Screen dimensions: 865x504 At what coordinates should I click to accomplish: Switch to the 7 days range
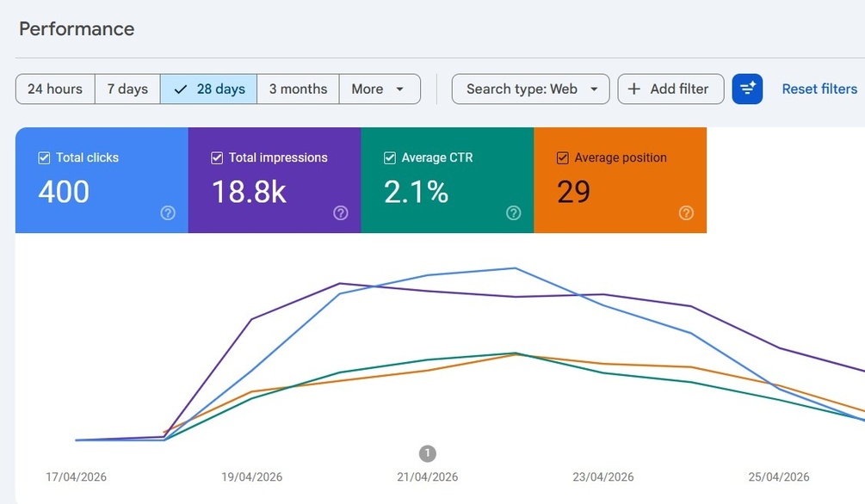(127, 89)
